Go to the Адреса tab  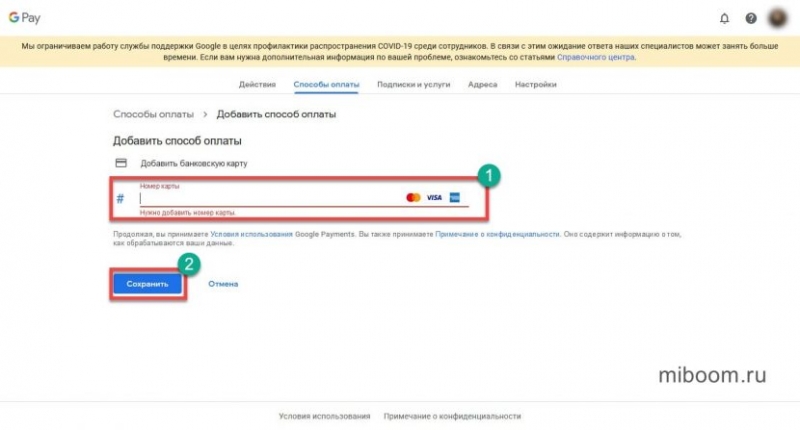[x=482, y=85]
